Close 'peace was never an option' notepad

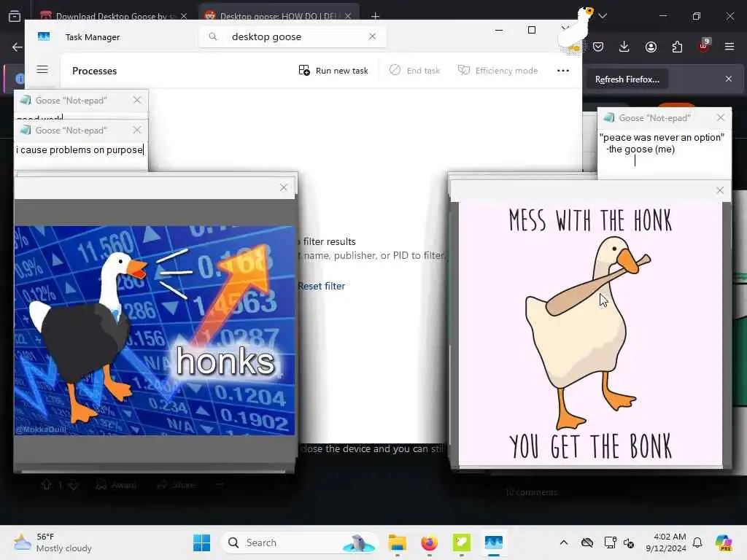pyautogui.click(x=721, y=117)
